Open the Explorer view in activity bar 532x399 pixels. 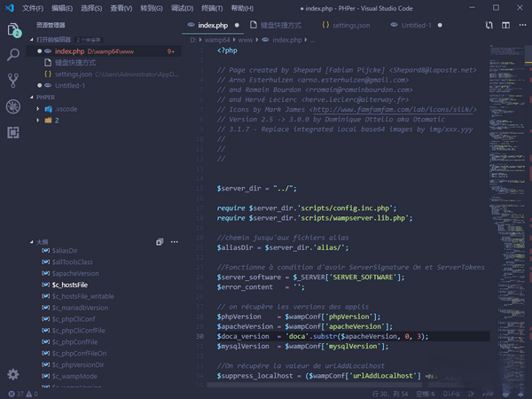13,29
